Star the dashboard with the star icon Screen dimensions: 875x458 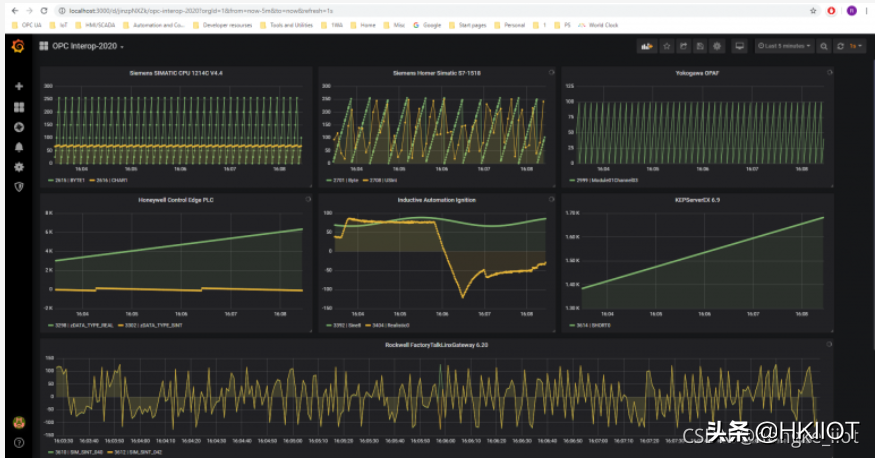tap(667, 46)
